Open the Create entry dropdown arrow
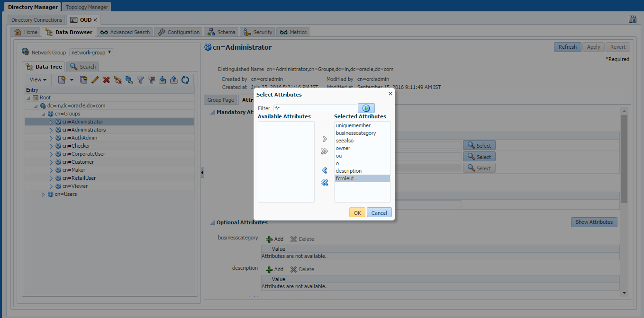The height and width of the screenshot is (318, 644). [72, 80]
